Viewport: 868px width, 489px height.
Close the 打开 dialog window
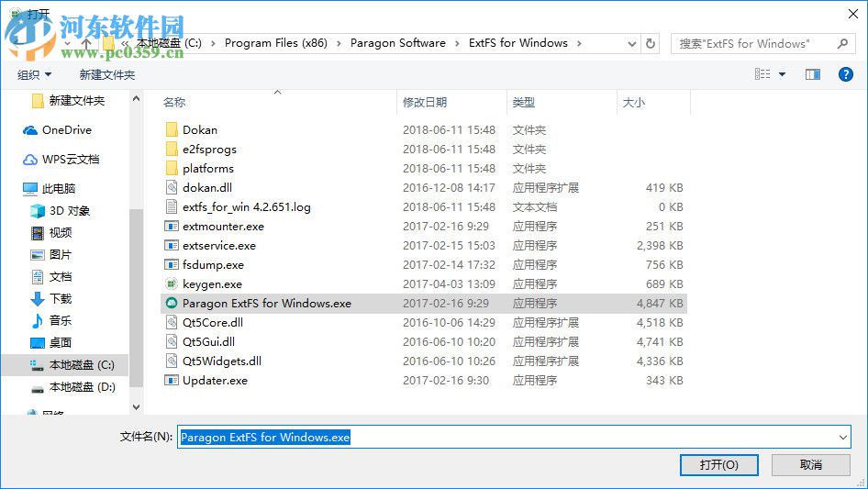click(853, 14)
